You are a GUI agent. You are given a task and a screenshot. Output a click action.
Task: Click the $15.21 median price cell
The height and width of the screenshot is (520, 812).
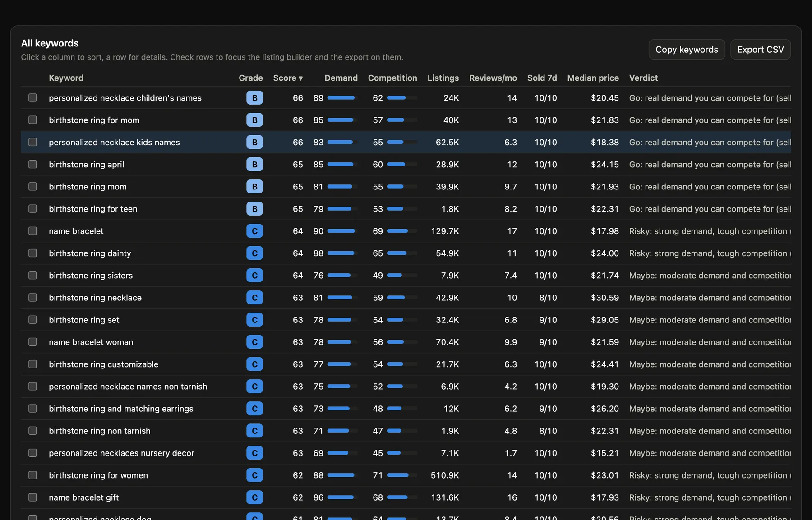(x=604, y=453)
